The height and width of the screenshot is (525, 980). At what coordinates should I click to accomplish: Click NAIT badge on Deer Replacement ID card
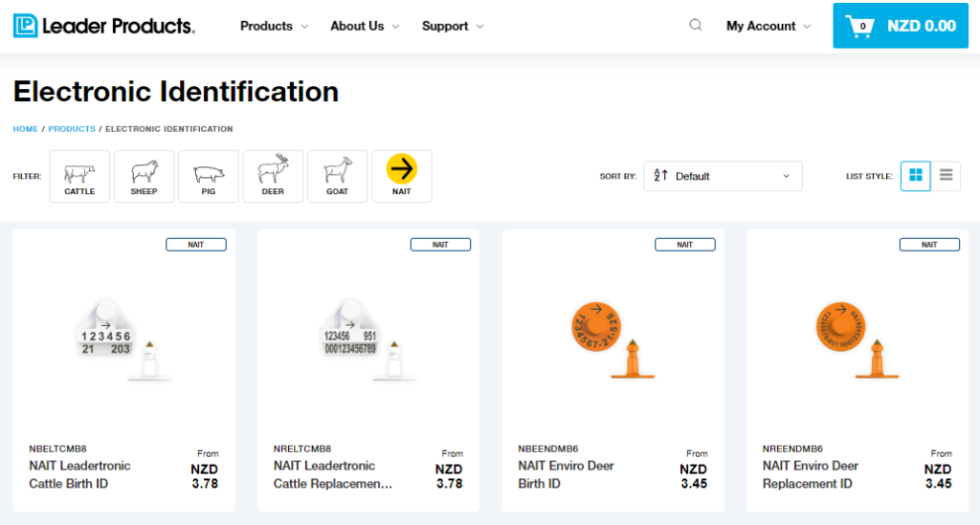[x=929, y=245]
